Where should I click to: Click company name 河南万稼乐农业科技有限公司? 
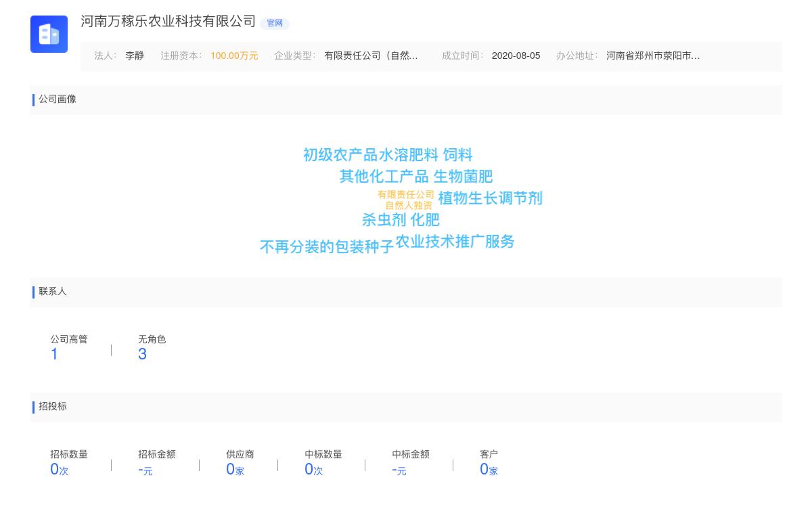(168, 22)
